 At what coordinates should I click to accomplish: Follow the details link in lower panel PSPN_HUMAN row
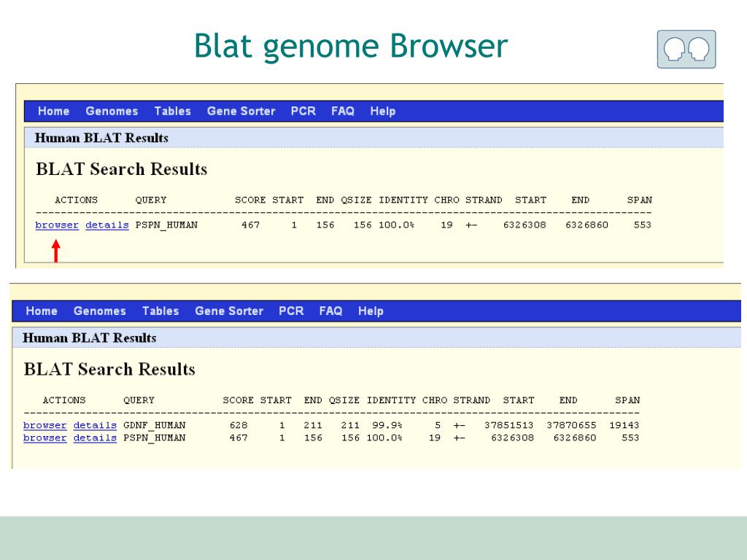(96, 437)
